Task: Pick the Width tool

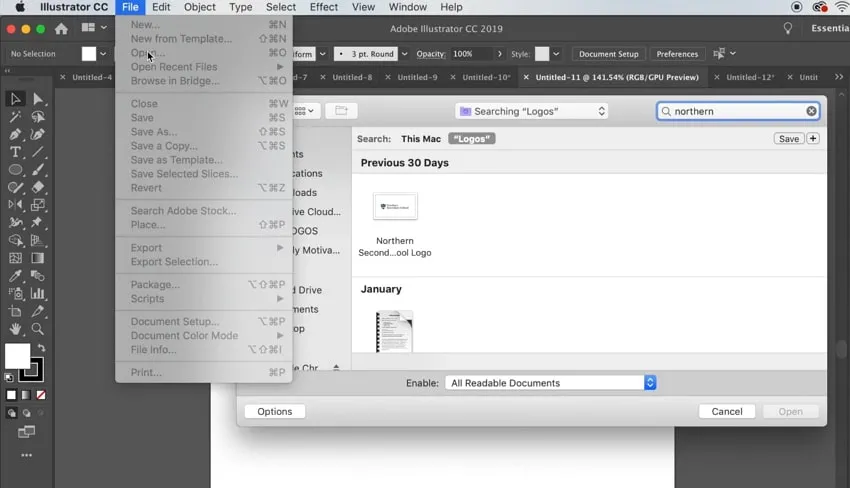Action: coord(15,222)
